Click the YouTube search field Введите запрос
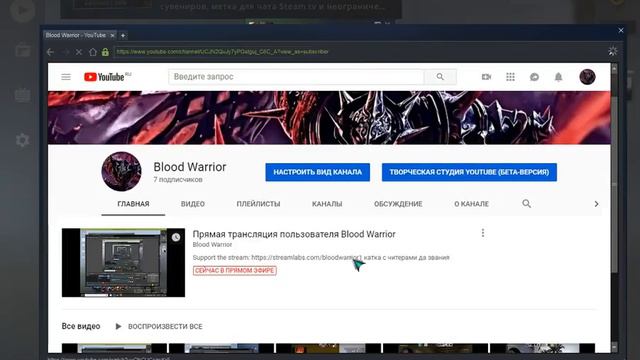 coord(296,77)
